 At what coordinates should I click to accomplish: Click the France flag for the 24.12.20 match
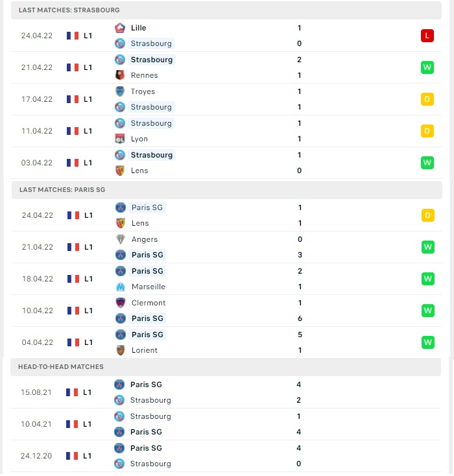pos(72,456)
